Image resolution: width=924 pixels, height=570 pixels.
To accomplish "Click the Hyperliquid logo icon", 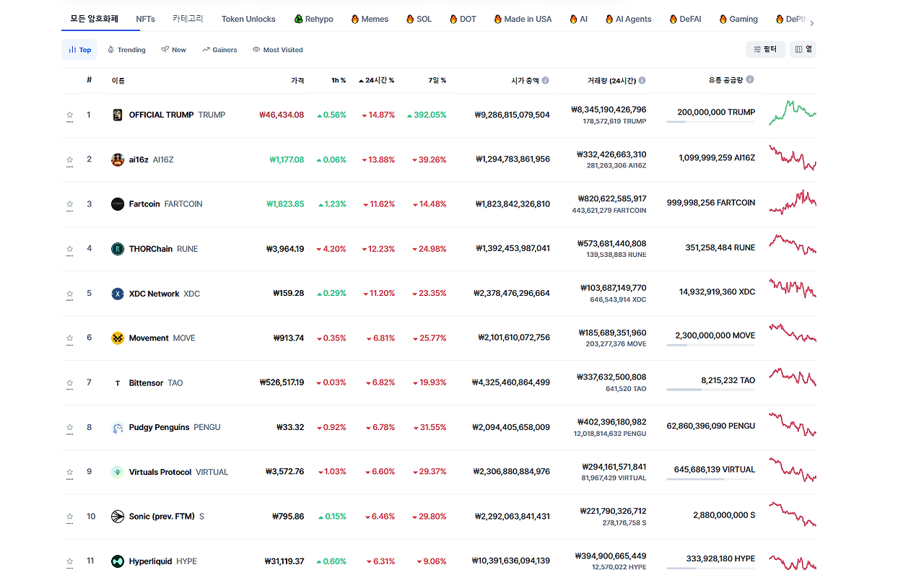I will [118, 561].
